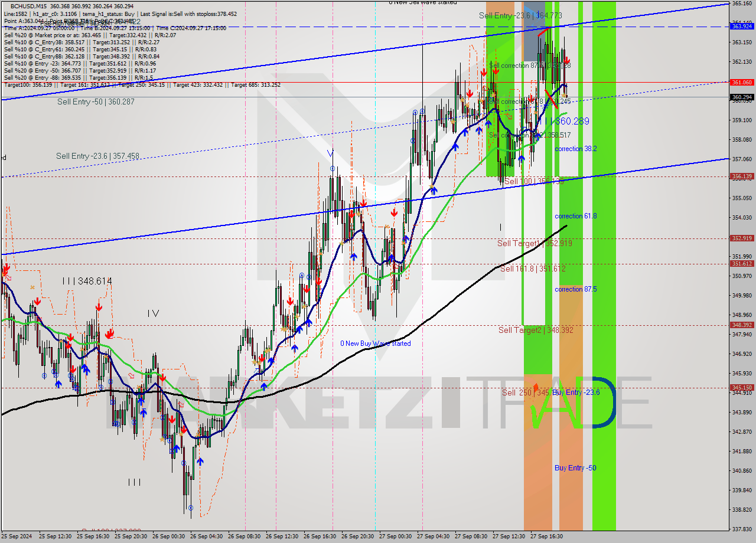Click the 'Sell 161.8 | 351.612' label

(533, 269)
